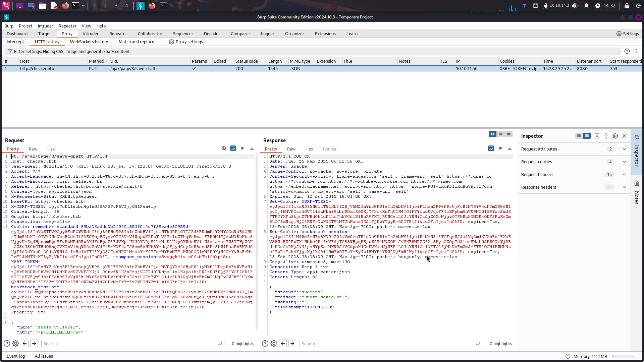Open Request panel hamburger menu
The image size is (644, 362).
click(x=252, y=148)
